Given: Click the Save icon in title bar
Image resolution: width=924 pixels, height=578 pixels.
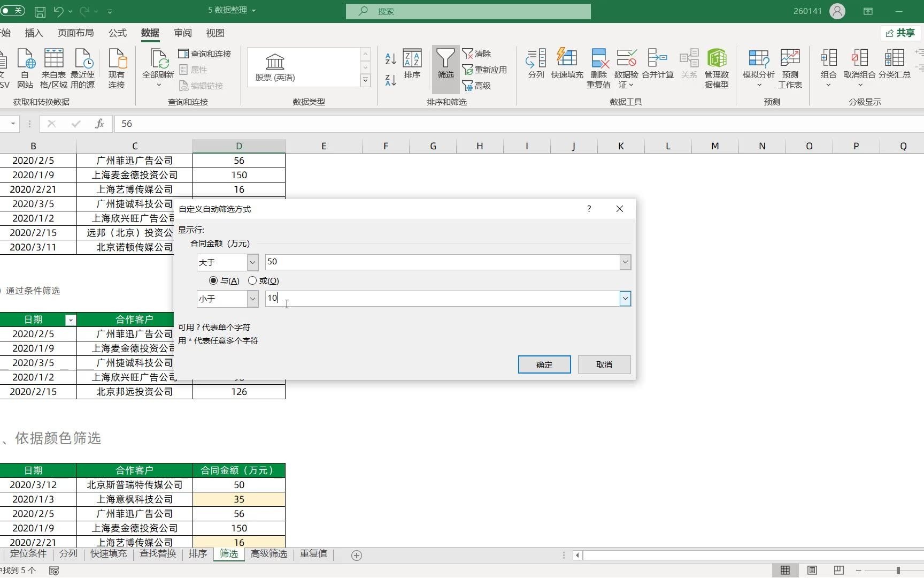Looking at the screenshot, I should click(40, 11).
